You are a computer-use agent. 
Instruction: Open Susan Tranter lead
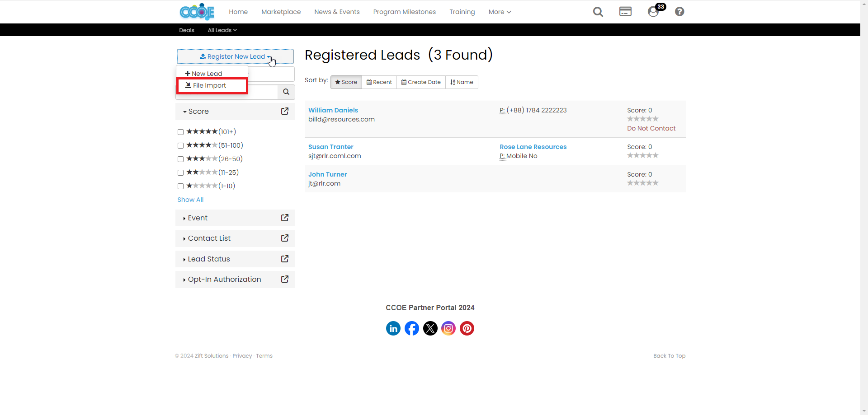tap(331, 147)
